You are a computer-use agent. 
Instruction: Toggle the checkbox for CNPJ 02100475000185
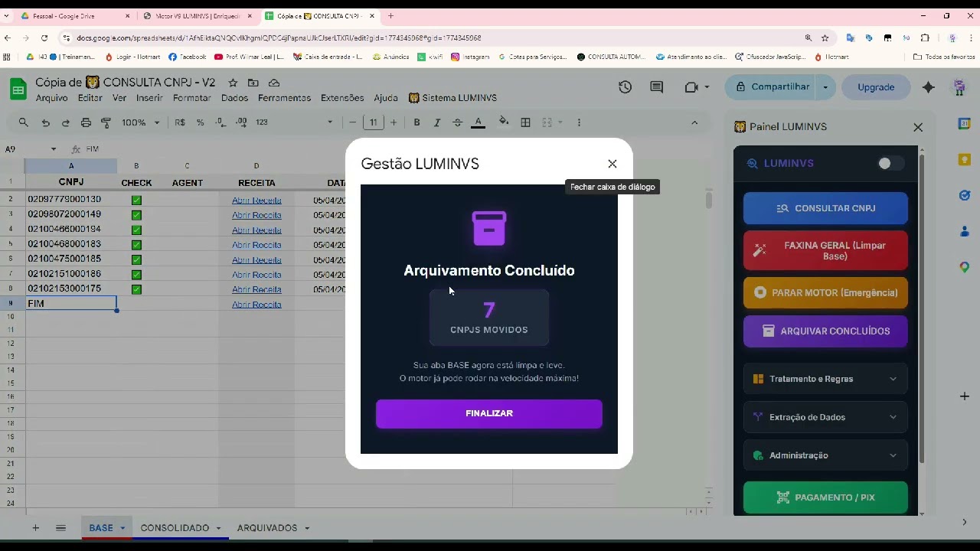click(136, 259)
